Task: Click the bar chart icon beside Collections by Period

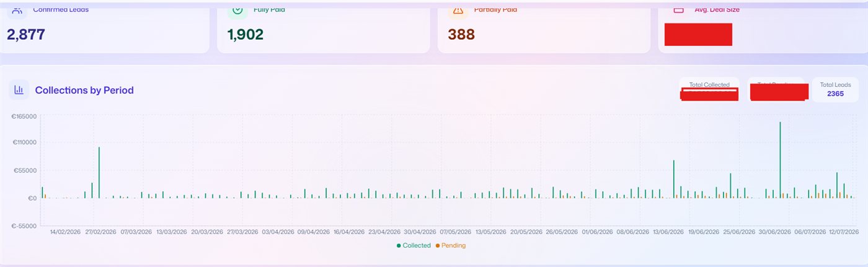Action: 19,90
